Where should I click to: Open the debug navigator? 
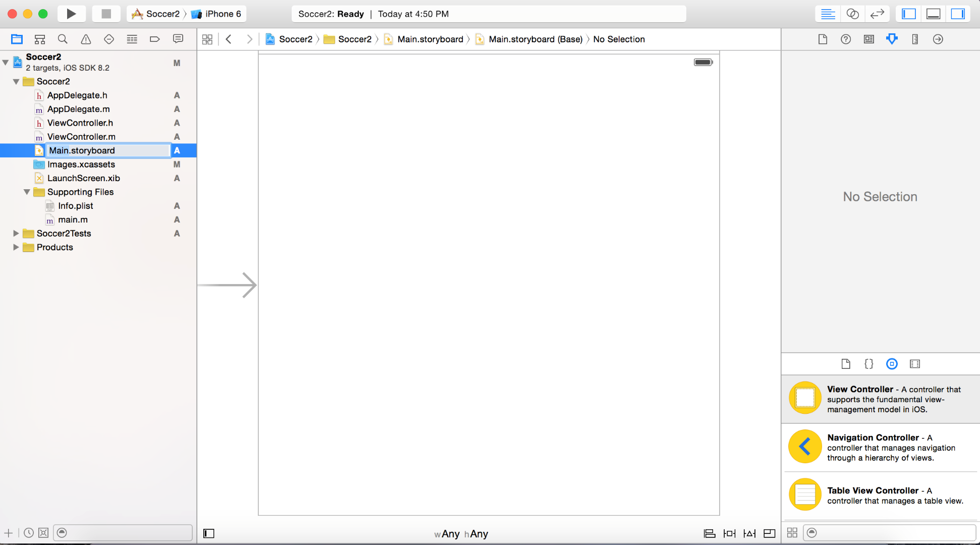(x=132, y=39)
